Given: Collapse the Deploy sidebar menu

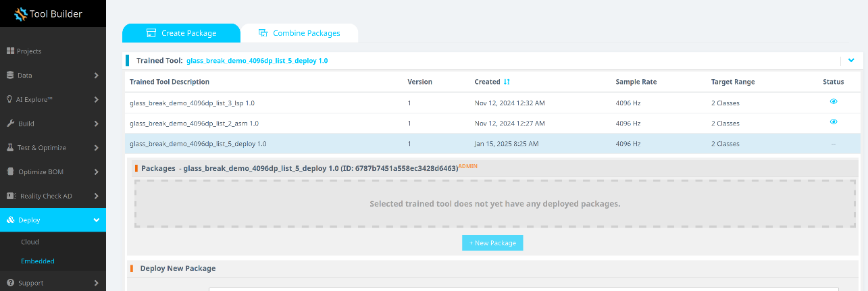Looking at the screenshot, I should [97, 220].
